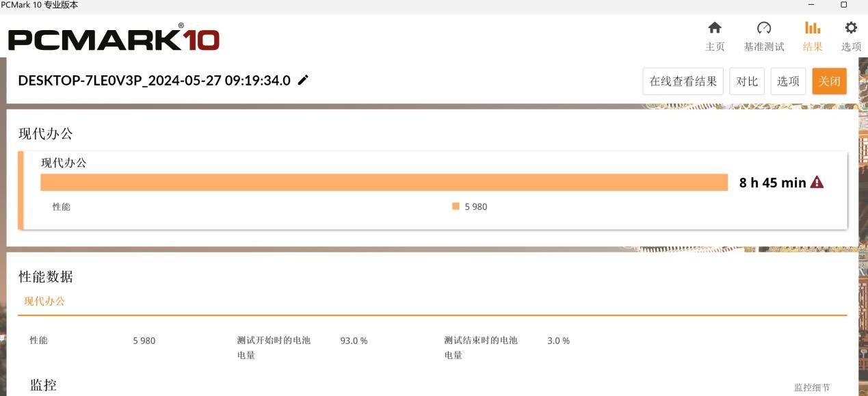Select the results bar chart icon
The height and width of the screenshot is (396, 868).
(813, 28)
